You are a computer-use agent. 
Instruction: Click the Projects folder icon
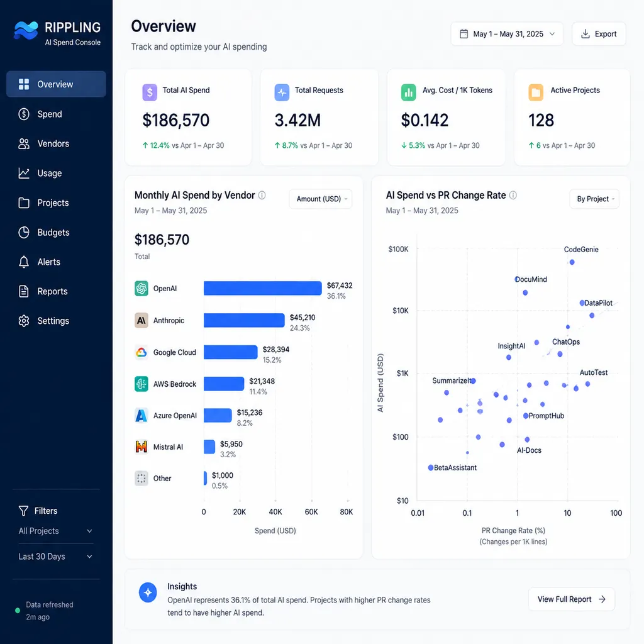click(x=24, y=203)
